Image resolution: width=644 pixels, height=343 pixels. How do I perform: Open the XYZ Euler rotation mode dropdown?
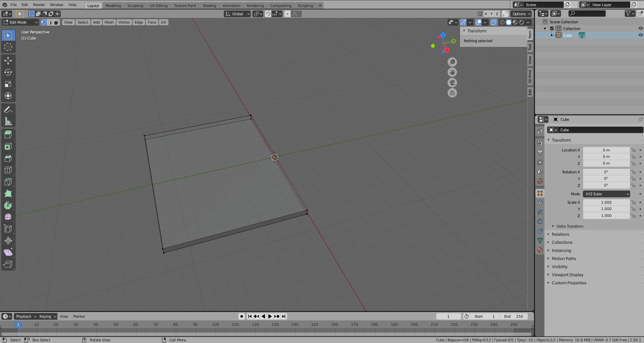606,194
